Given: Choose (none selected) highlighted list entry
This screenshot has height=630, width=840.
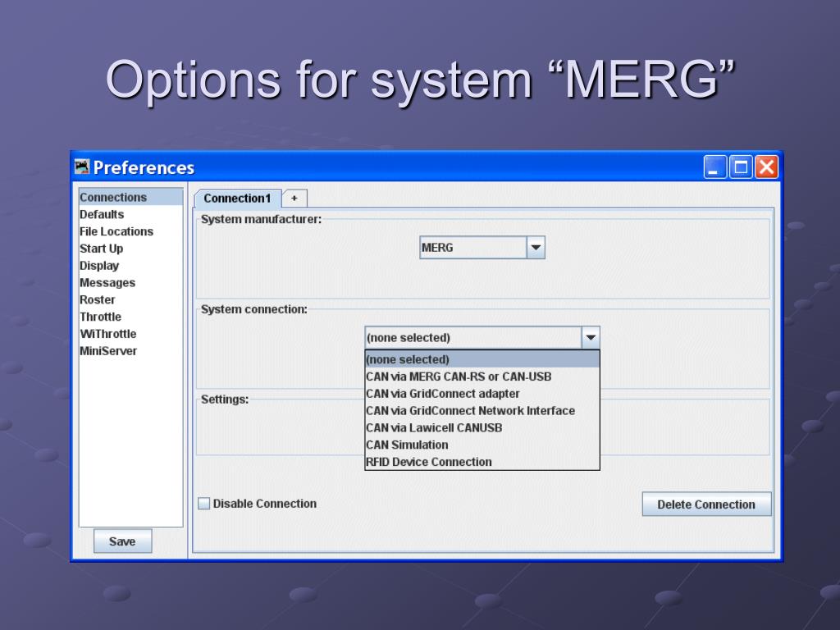Looking at the screenshot, I should (482, 359).
